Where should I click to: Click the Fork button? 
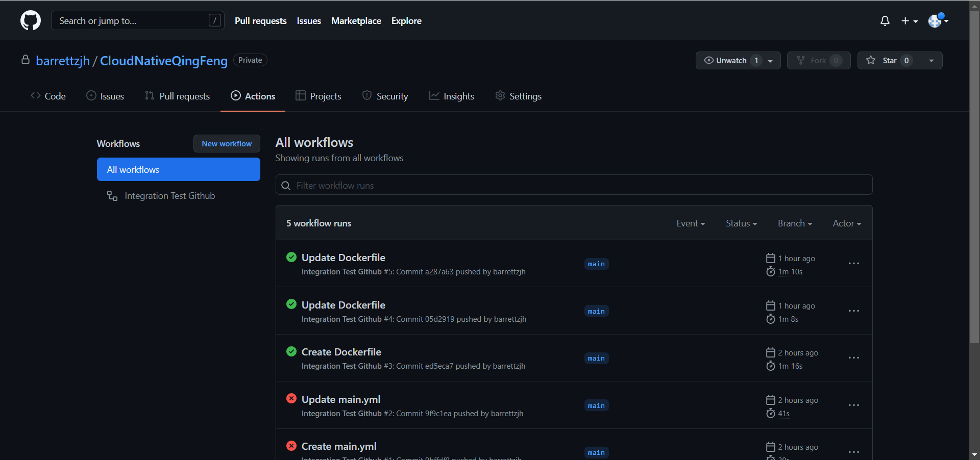tap(819, 61)
